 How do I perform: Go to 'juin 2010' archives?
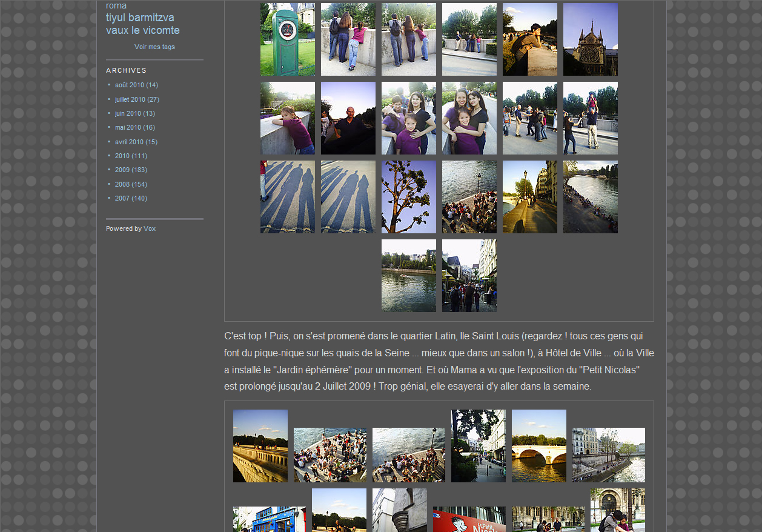tap(128, 114)
